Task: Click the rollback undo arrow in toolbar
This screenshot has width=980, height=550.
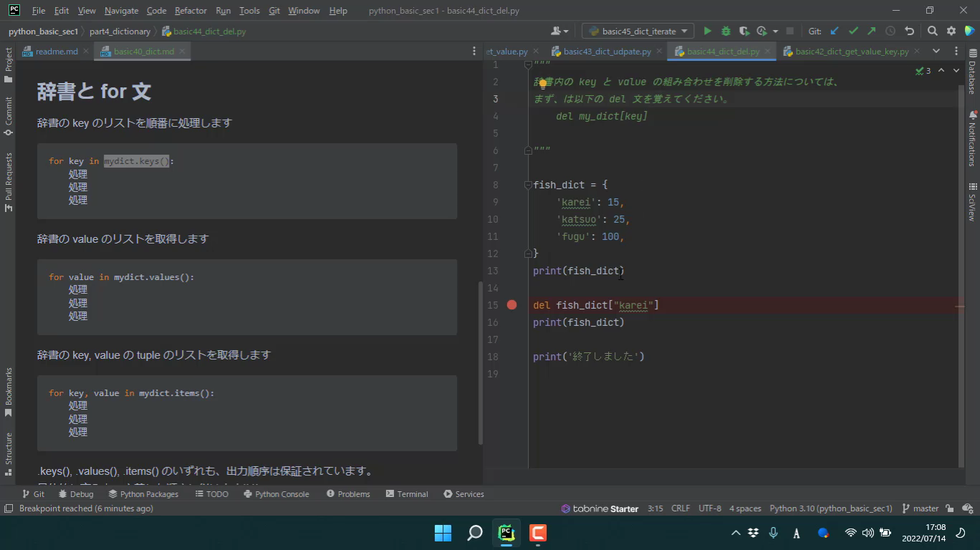Action: [909, 31]
